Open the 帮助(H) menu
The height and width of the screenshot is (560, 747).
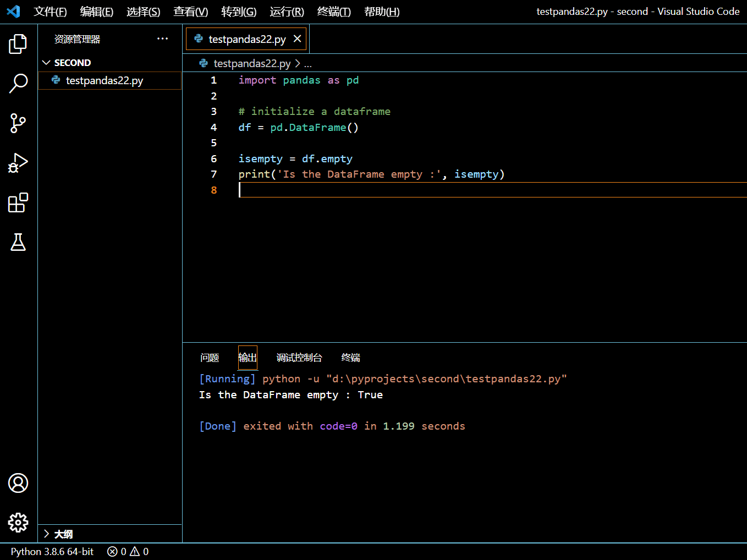[x=382, y=12]
